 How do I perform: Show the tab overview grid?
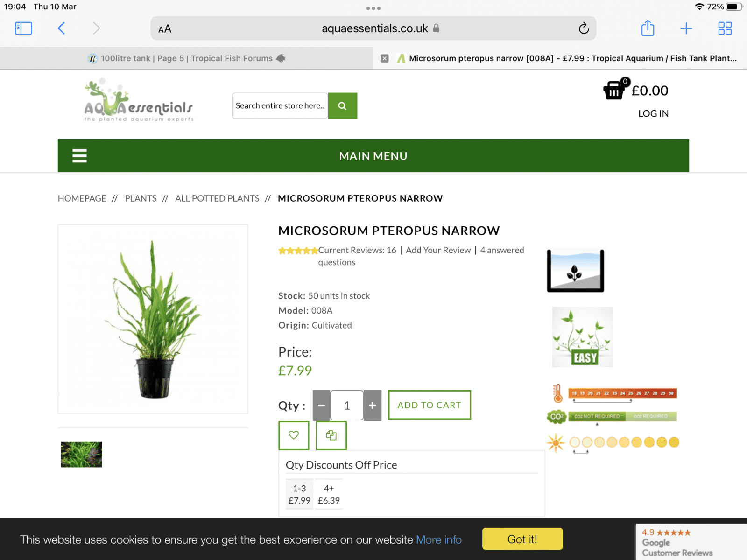click(x=725, y=28)
